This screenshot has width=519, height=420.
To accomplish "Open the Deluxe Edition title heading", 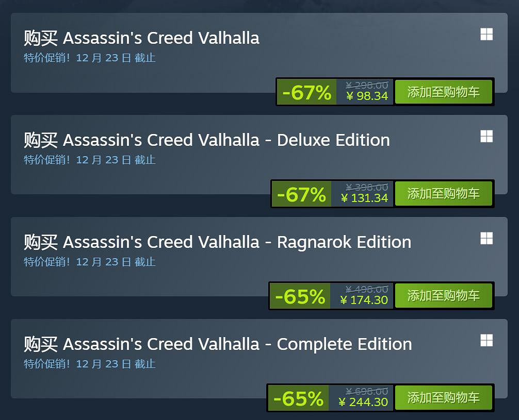I will (206, 140).
